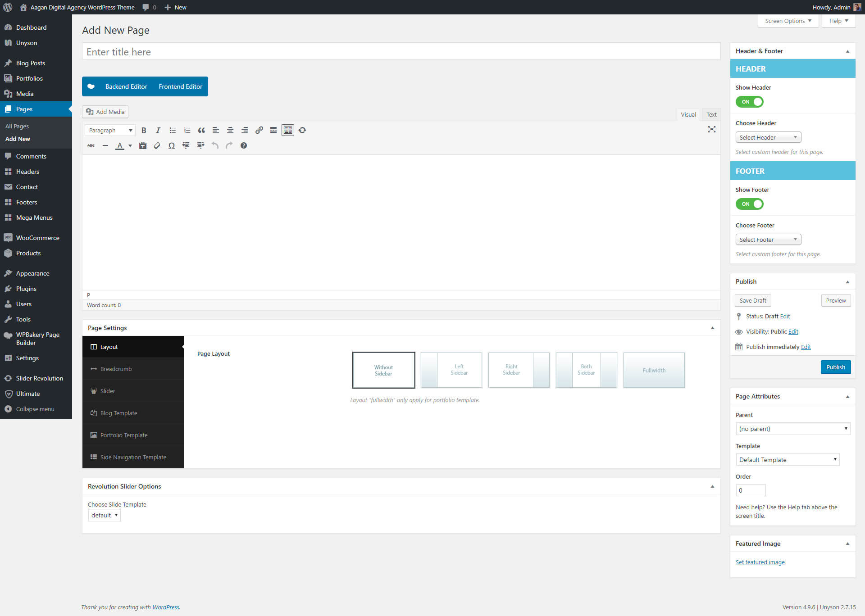Screen dimensions: 865x616
Task: Enter distraction-free writing mode
Action: (x=712, y=129)
